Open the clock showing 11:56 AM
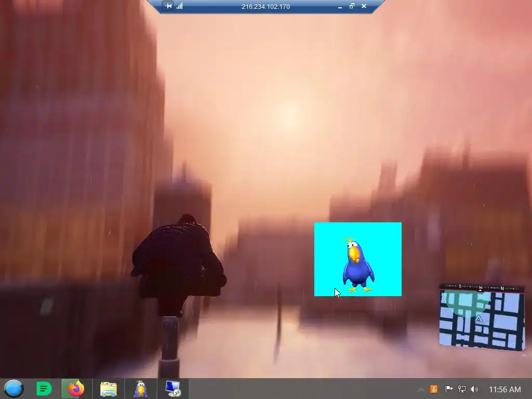Viewport: 532px width, 399px height. click(x=504, y=390)
